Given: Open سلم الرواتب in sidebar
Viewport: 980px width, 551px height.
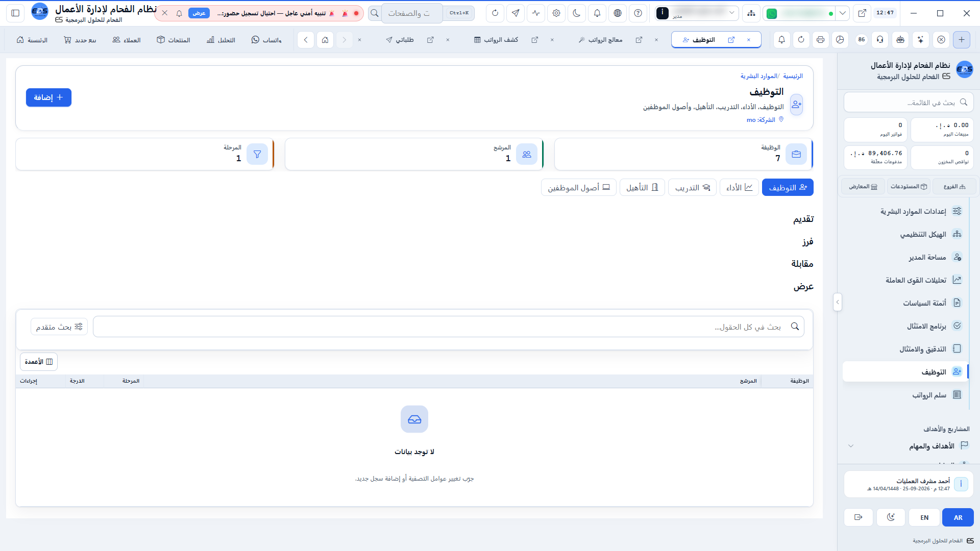Looking at the screenshot, I should (x=905, y=395).
